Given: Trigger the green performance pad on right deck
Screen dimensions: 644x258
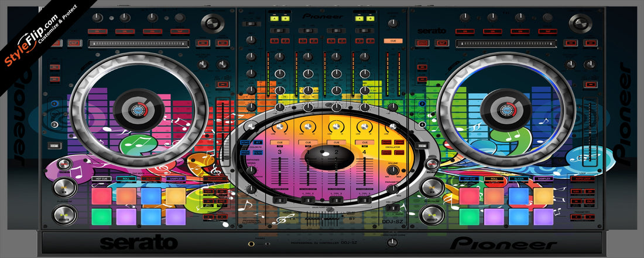Looking at the screenshot, I should pos(469,217).
